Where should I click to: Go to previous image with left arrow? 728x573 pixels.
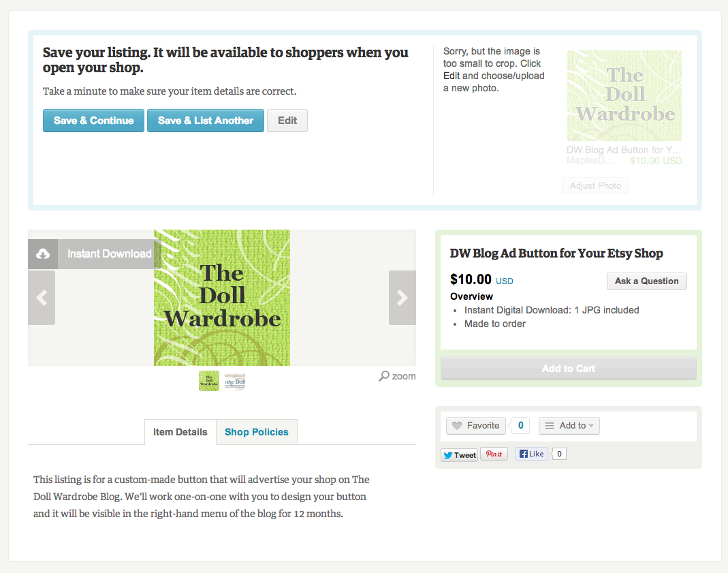(42, 298)
